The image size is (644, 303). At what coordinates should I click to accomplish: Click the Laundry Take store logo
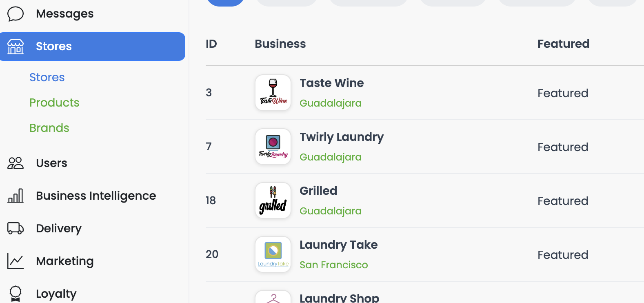(x=273, y=254)
